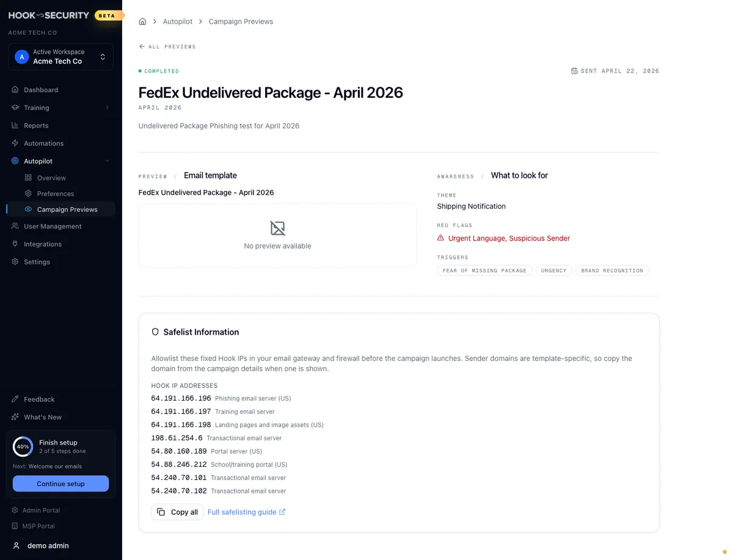Click the Integrations plug icon
This screenshot has width=733, height=560.
point(15,244)
